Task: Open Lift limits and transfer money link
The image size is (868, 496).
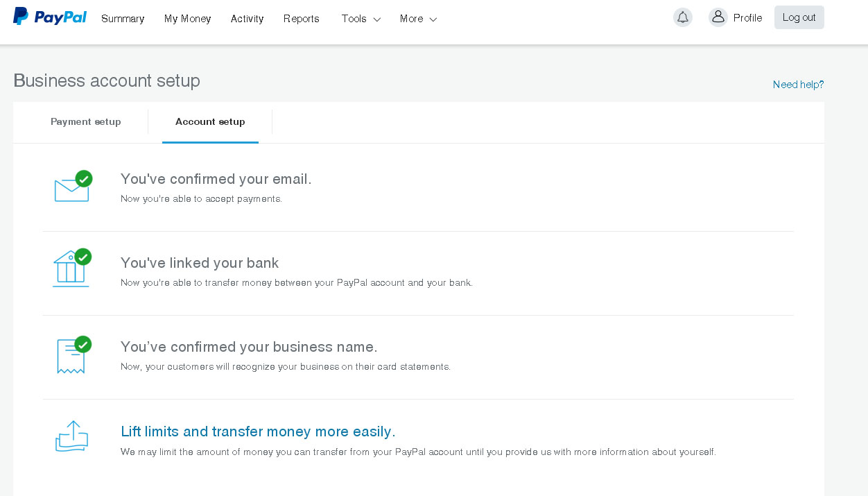Action: coord(258,431)
